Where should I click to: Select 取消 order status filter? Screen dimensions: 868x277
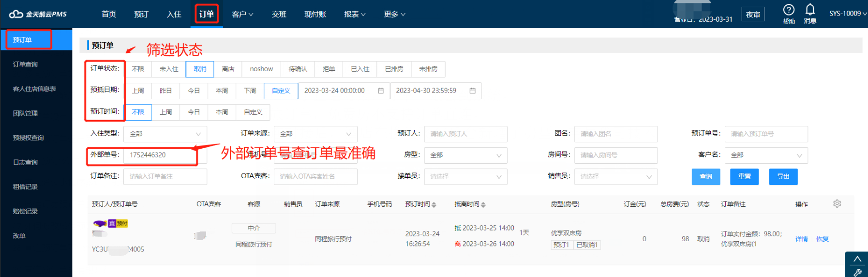pyautogui.click(x=200, y=69)
